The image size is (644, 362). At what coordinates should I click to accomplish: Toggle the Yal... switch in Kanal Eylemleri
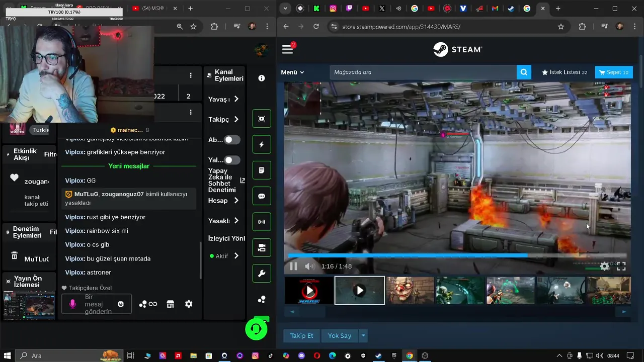(231, 160)
